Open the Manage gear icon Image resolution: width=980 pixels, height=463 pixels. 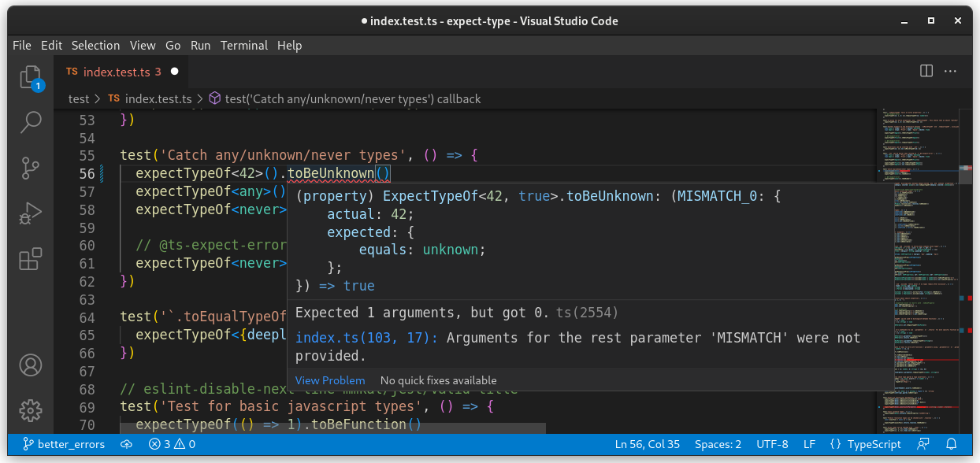(x=31, y=410)
